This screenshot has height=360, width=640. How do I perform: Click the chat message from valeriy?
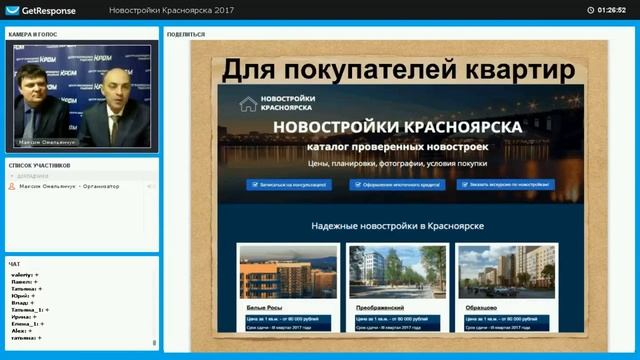(25, 275)
